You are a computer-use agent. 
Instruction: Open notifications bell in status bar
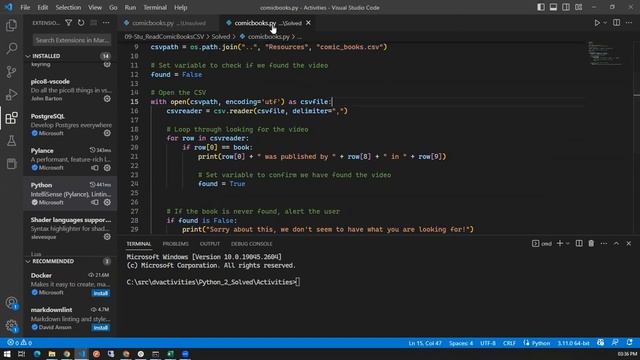[629, 343]
